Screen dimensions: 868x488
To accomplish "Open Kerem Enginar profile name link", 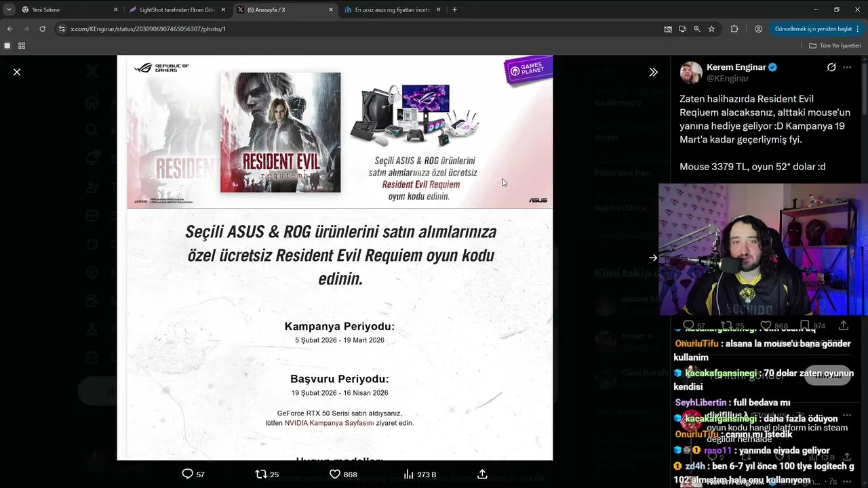I will click(736, 67).
